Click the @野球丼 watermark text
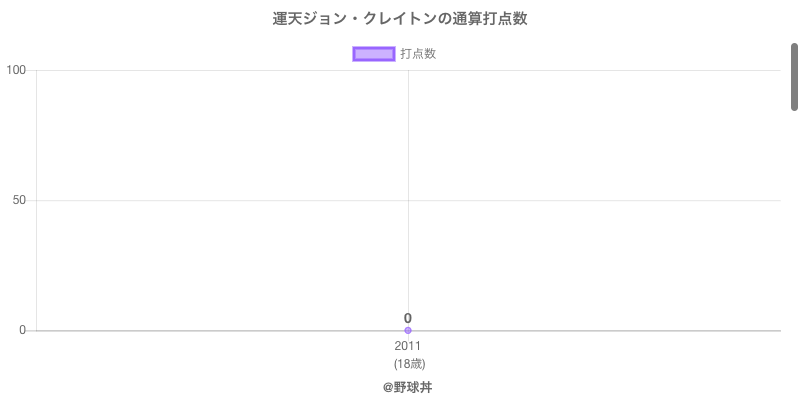The image size is (800, 400). point(408,386)
